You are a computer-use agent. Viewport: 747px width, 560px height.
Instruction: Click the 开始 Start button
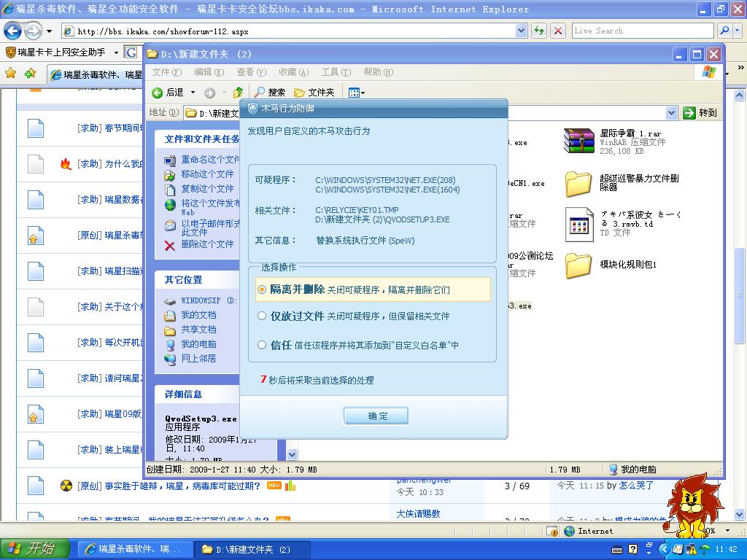coord(35,549)
